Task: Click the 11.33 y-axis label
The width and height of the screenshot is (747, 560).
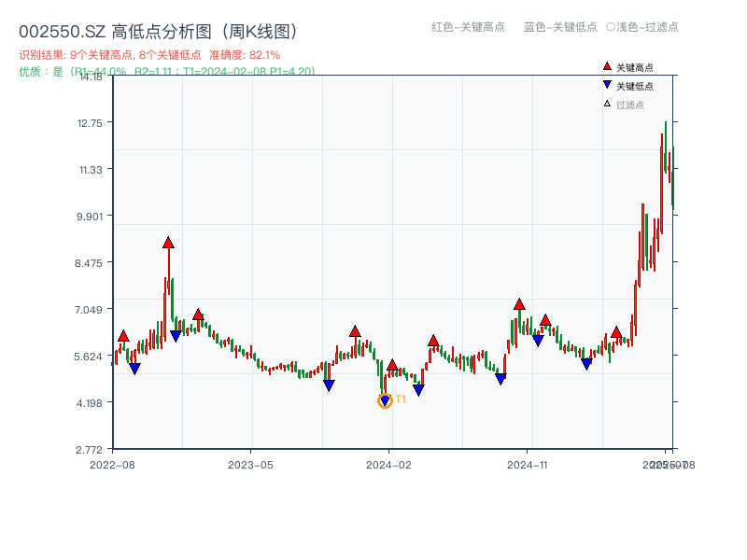Action: point(91,170)
